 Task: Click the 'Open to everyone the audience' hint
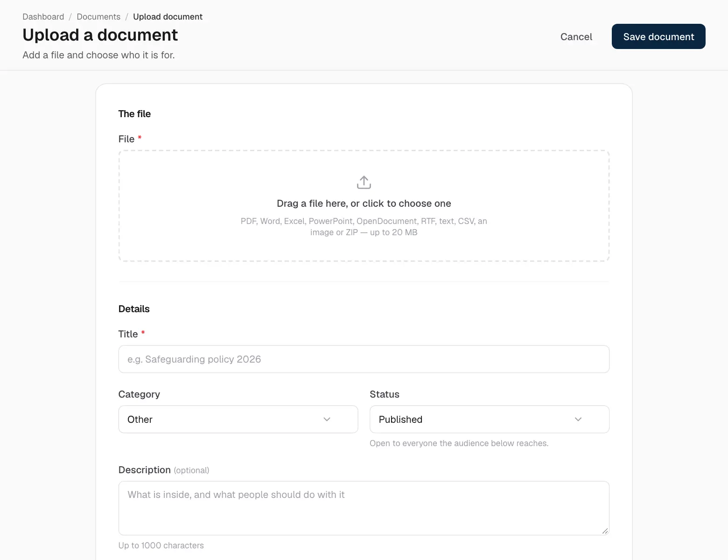459,443
